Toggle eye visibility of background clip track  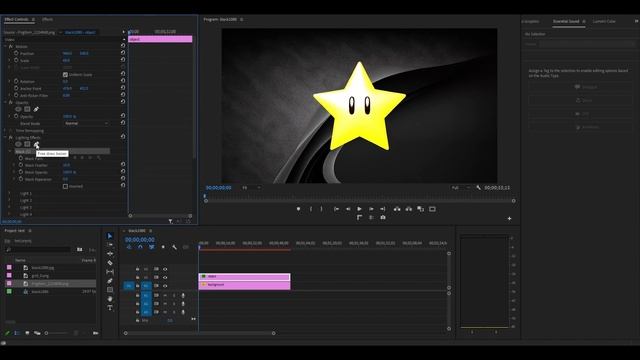click(x=165, y=285)
